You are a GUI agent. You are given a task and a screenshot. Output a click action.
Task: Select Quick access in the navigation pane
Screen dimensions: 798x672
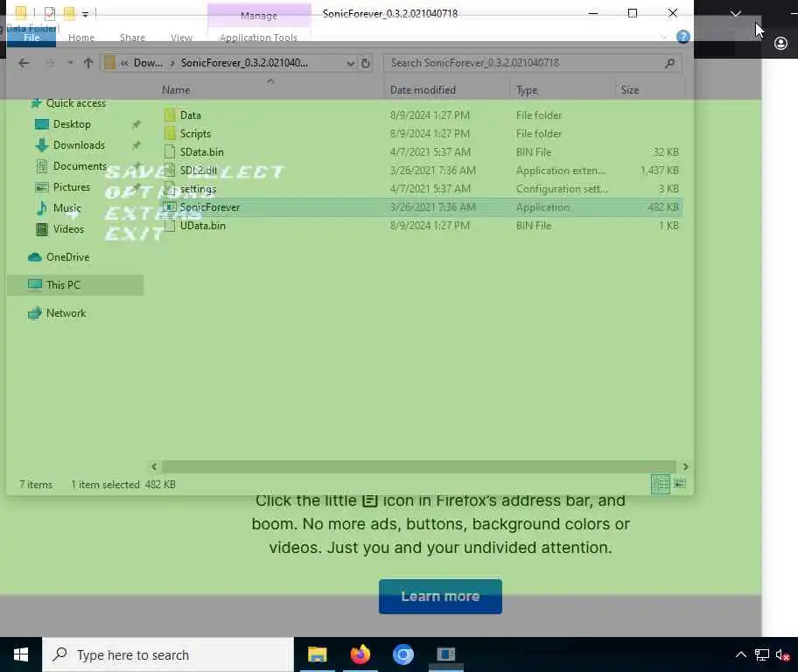pyautogui.click(x=75, y=103)
